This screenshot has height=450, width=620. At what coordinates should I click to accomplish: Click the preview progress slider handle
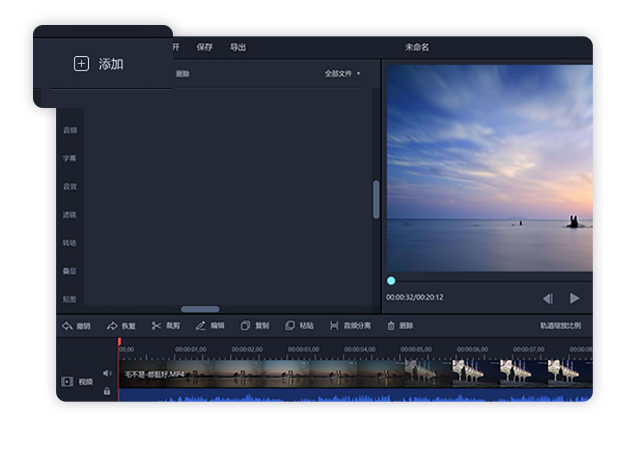(x=391, y=281)
